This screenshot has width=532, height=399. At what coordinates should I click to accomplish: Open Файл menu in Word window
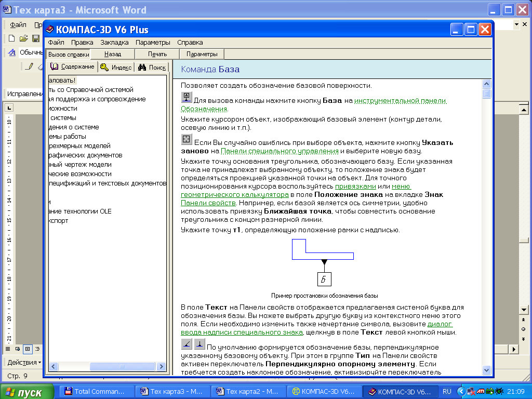(x=18, y=25)
